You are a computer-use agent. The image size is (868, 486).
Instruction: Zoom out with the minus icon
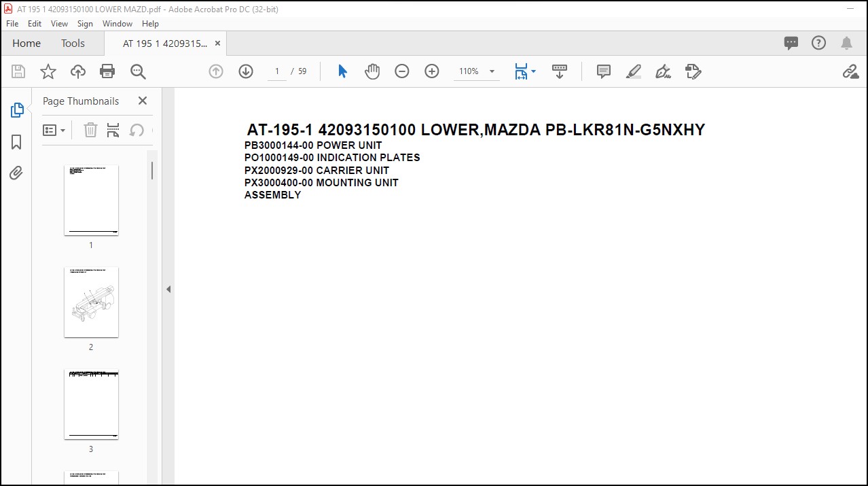pyautogui.click(x=402, y=71)
